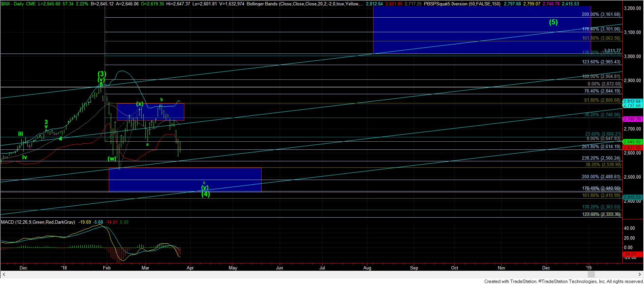Click the Apr label on the time axis

190,268
